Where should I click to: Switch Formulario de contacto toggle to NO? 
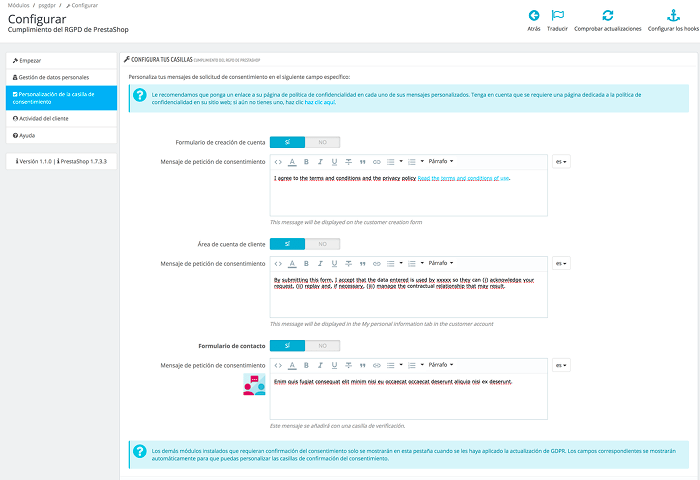(323, 345)
